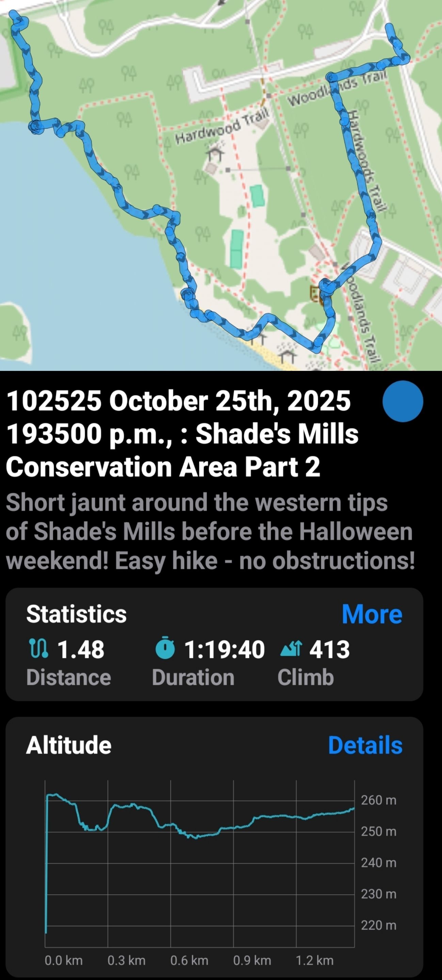Open More statistics

point(372,614)
